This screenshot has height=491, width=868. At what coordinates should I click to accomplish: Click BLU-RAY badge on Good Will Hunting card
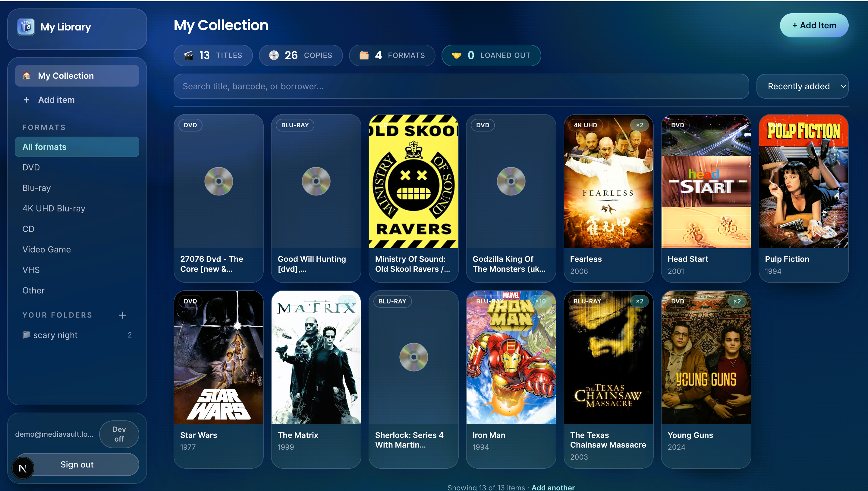[x=295, y=125]
